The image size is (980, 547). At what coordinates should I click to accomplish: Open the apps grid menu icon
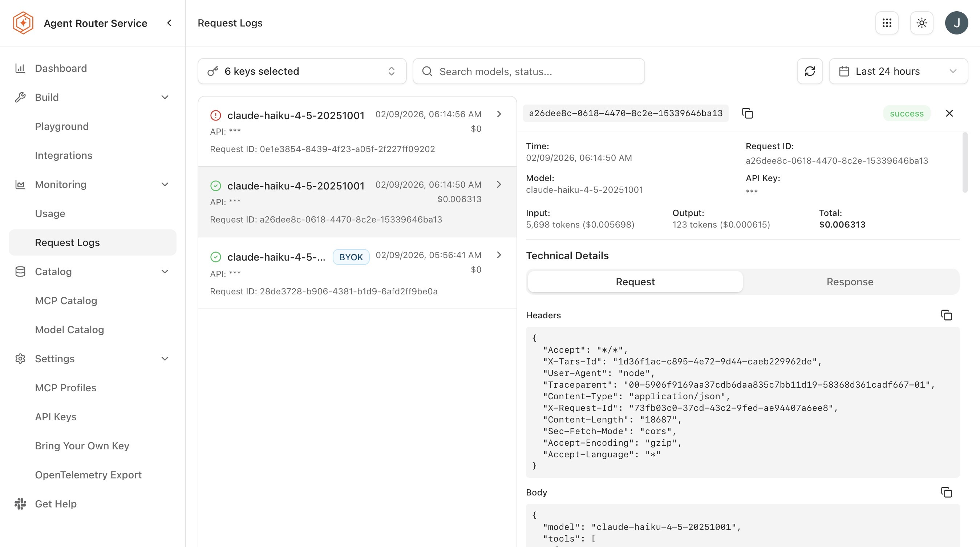(887, 23)
